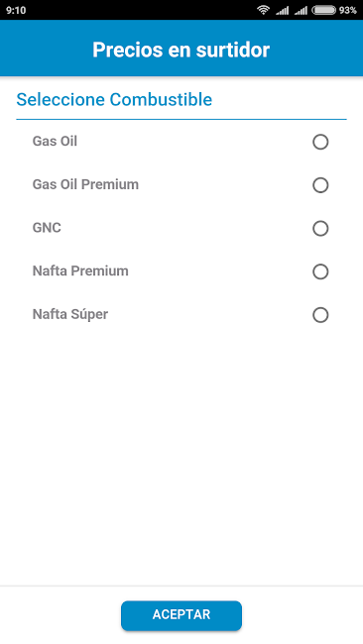Tap the 'Nafta Premium' label text
Screen dimensions: 363x644
point(80,271)
